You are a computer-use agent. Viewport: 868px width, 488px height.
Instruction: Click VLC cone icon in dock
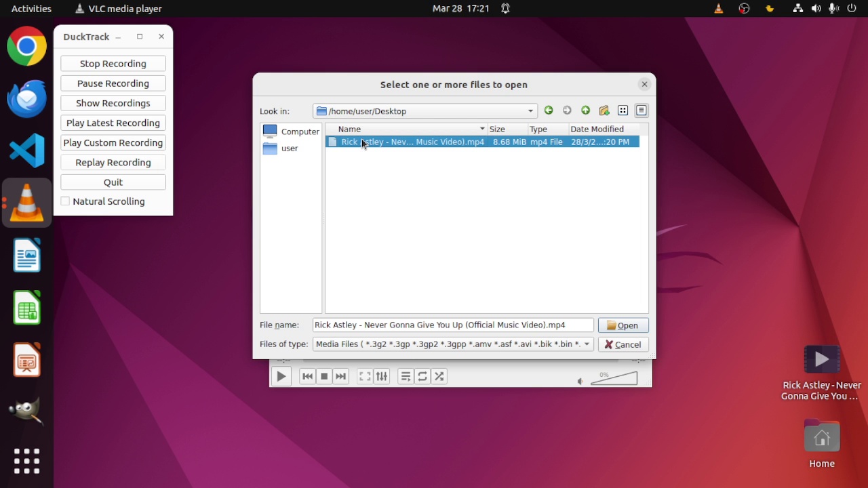(x=27, y=203)
